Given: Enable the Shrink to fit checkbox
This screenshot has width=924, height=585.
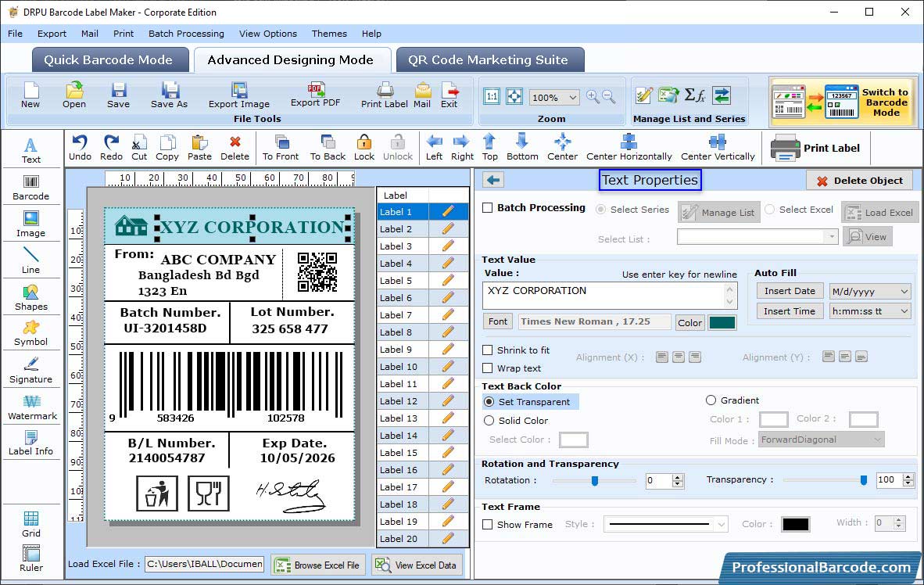Looking at the screenshot, I should pyautogui.click(x=487, y=350).
